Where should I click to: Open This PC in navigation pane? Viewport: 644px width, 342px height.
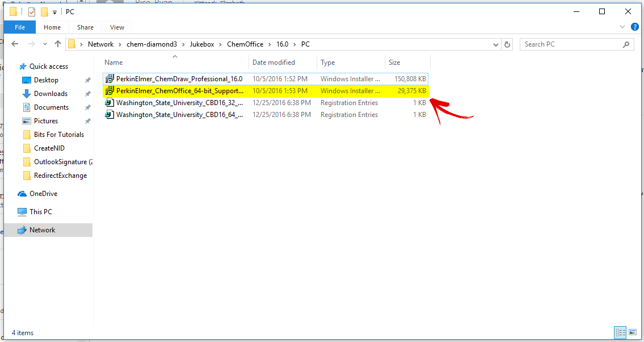pyautogui.click(x=40, y=212)
